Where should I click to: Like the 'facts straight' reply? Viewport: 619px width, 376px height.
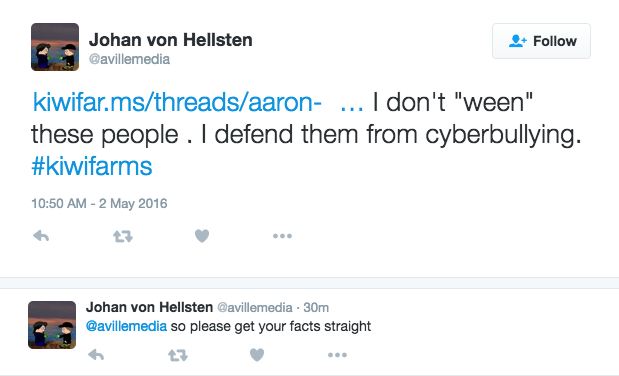coord(257,355)
